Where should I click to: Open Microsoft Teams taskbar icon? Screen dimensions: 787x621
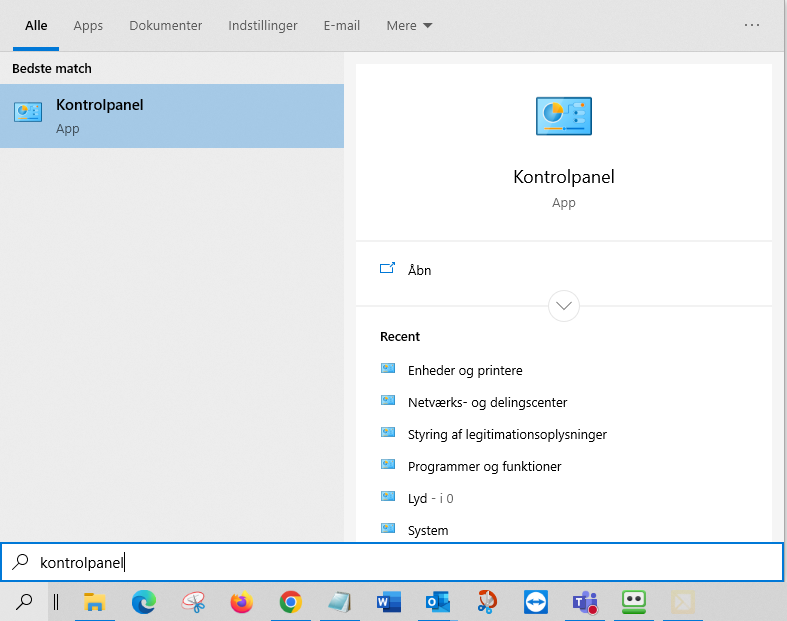585,602
